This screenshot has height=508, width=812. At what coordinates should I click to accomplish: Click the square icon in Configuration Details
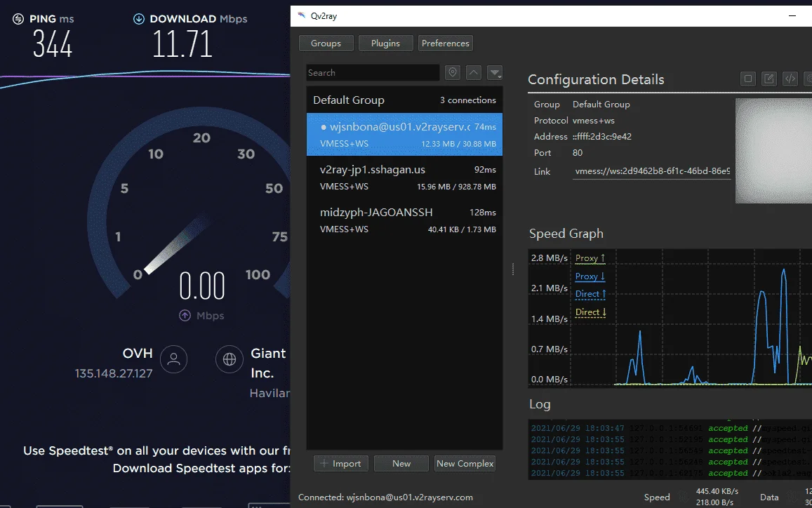pos(748,79)
